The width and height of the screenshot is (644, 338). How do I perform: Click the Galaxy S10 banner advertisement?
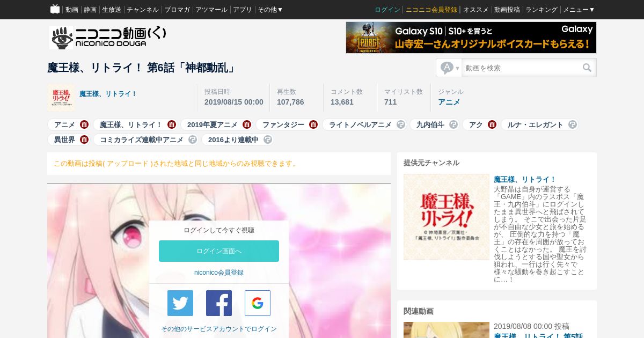[x=471, y=38]
